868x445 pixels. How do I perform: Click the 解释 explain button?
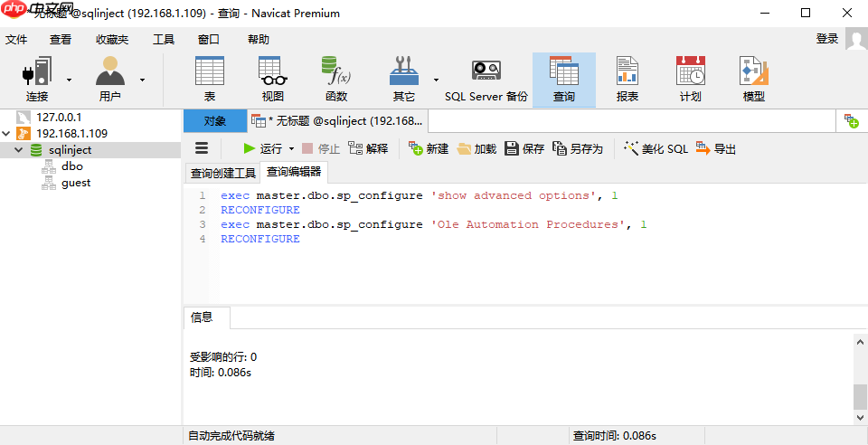(368, 148)
